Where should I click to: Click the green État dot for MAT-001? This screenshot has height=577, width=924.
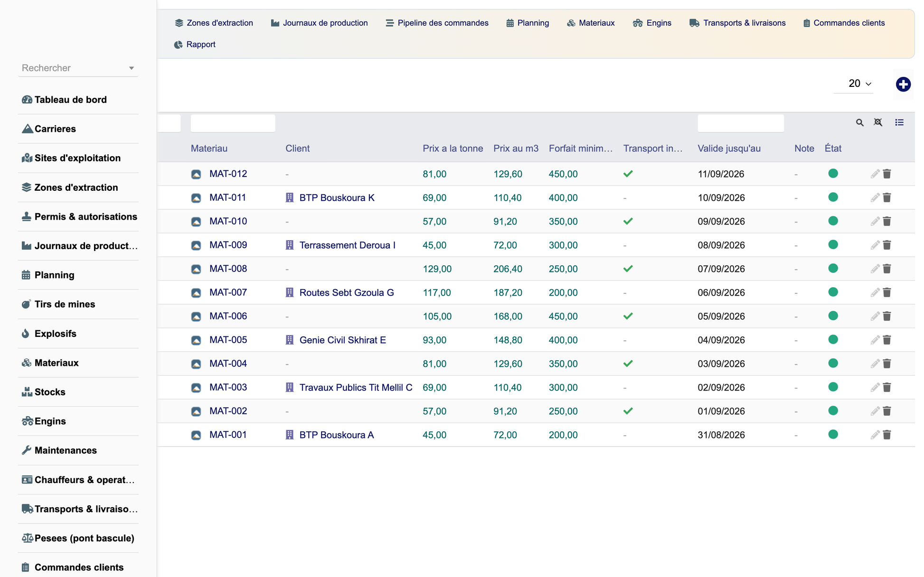833,435
